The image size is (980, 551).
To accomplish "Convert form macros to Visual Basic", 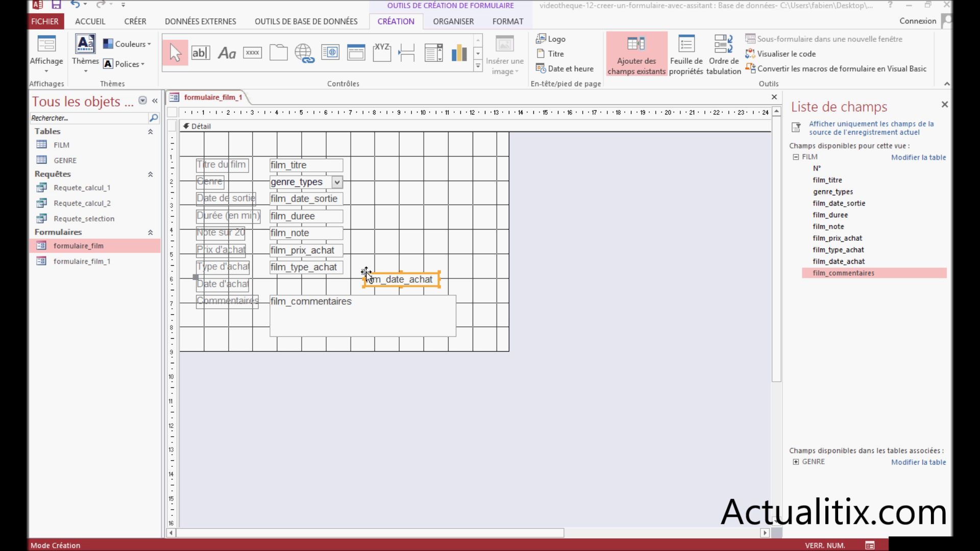I will pyautogui.click(x=836, y=68).
